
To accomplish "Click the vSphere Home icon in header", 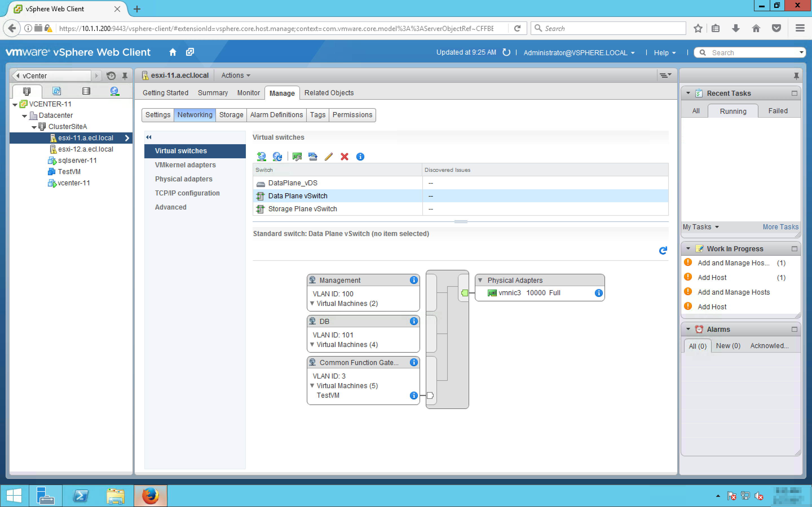I will 173,52.
